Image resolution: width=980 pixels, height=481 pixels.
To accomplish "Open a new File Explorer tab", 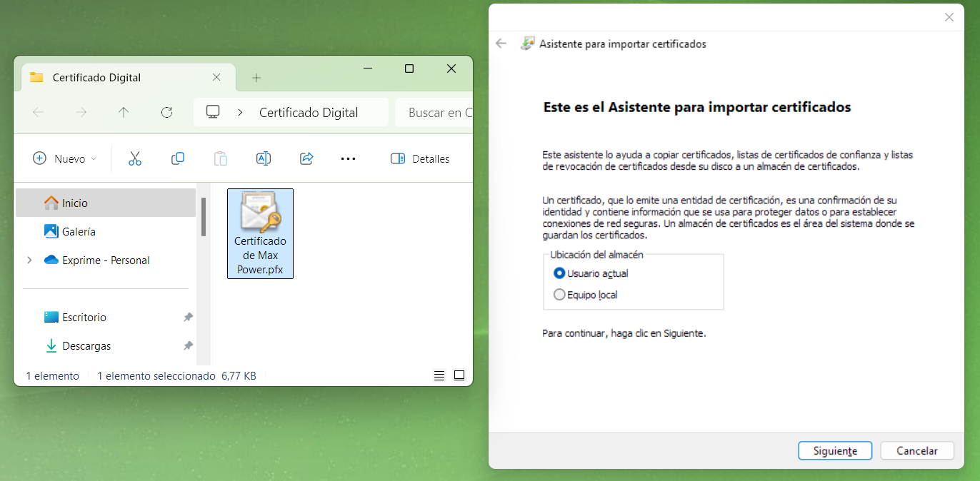I will tap(256, 78).
